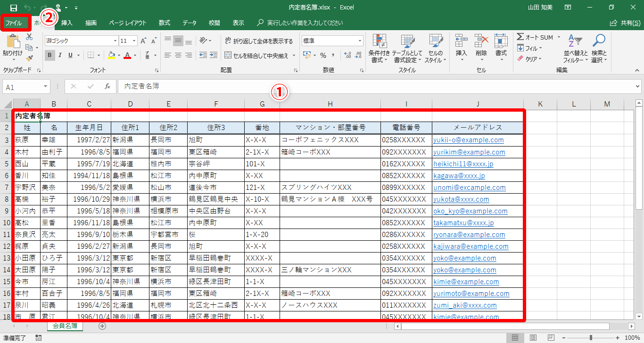Viewport: 644px width, 343px height.
Task: Open テーブルとして書式設定 gallery
Action: pos(407,48)
